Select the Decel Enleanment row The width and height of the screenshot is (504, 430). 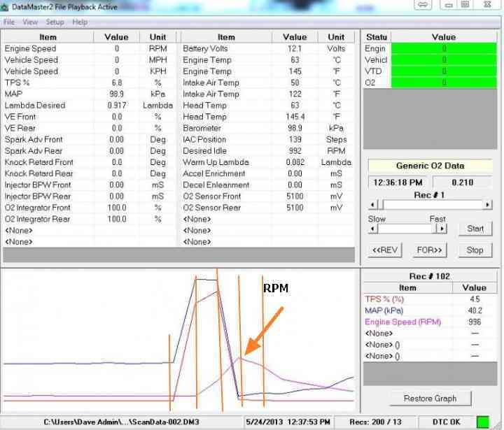267,185
